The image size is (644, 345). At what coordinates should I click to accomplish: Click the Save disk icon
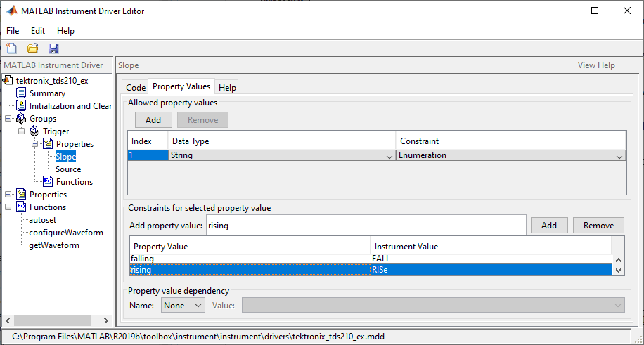tap(53, 48)
